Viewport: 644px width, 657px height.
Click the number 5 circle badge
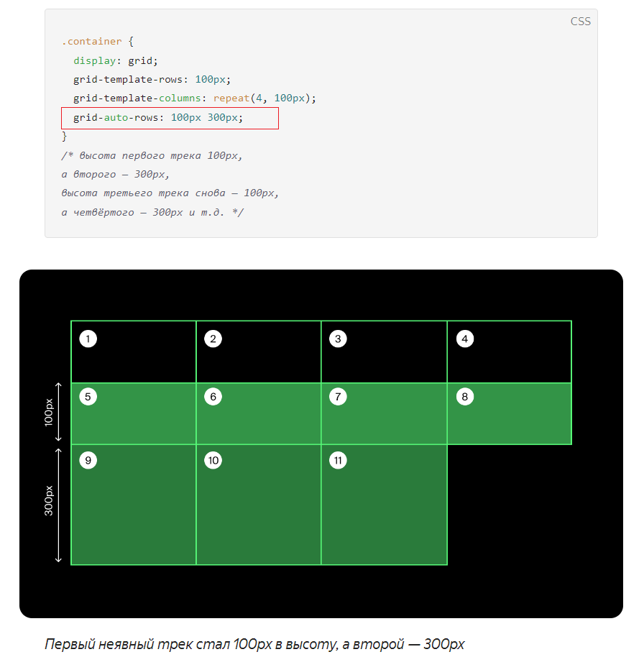[88, 397]
